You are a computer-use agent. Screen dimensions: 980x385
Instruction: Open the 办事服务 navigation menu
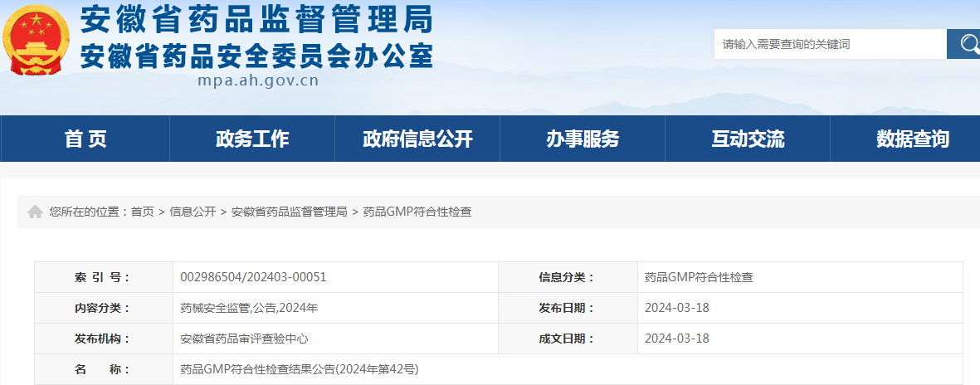click(583, 139)
